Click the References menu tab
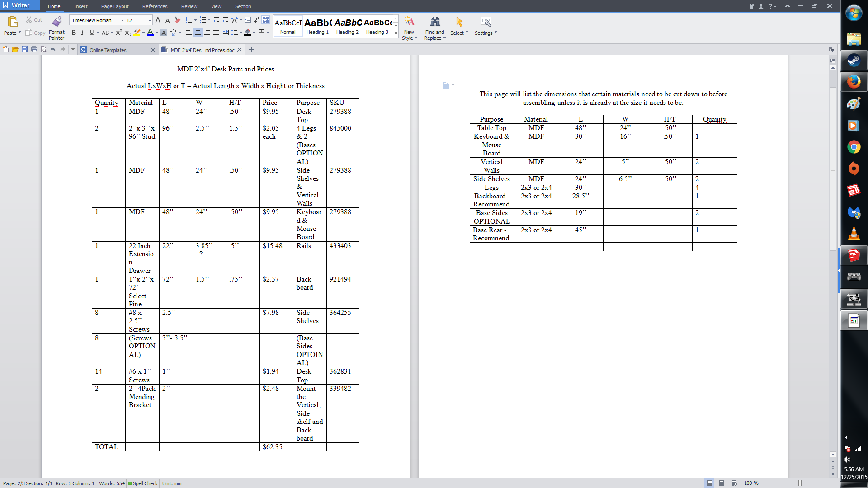 coord(154,6)
